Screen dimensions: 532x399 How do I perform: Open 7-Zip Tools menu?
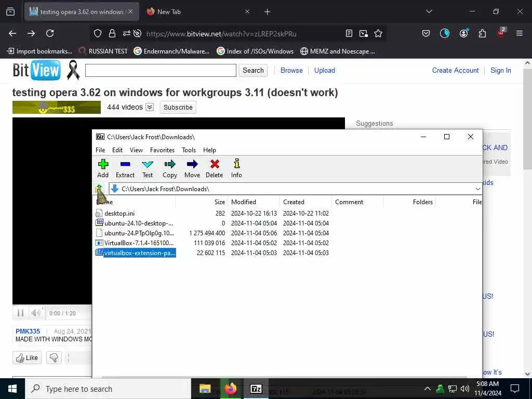click(x=189, y=150)
